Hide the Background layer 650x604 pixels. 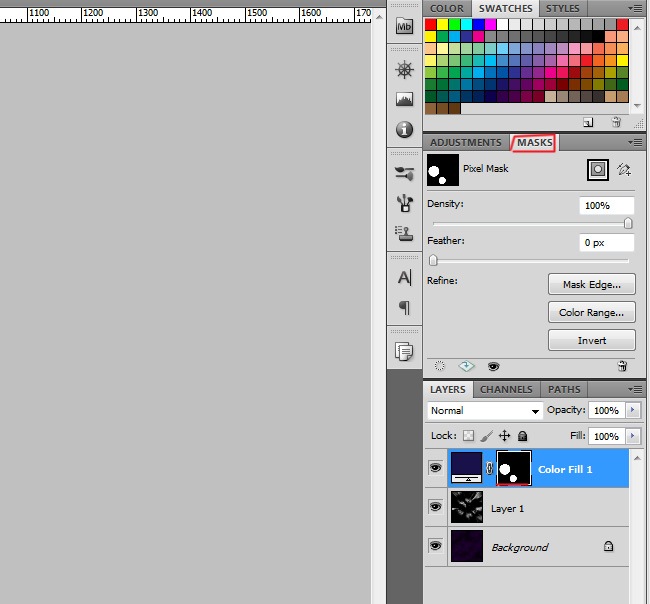pos(435,546)
